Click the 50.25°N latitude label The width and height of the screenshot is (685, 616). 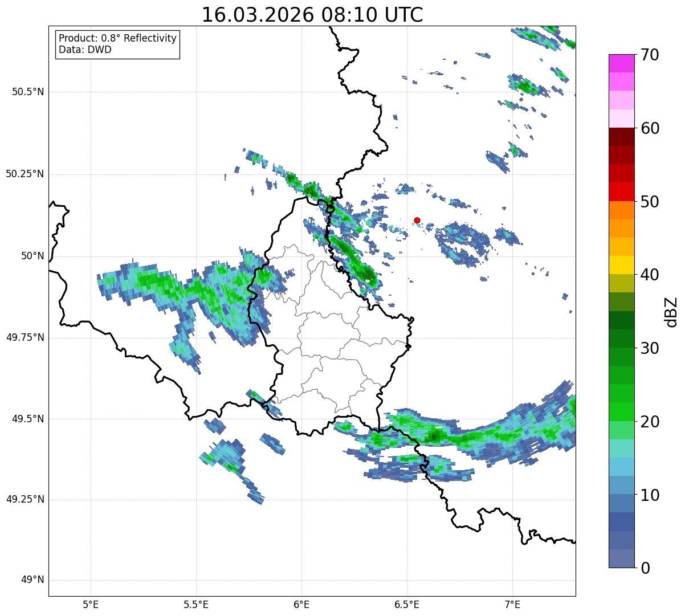[25, 174]
